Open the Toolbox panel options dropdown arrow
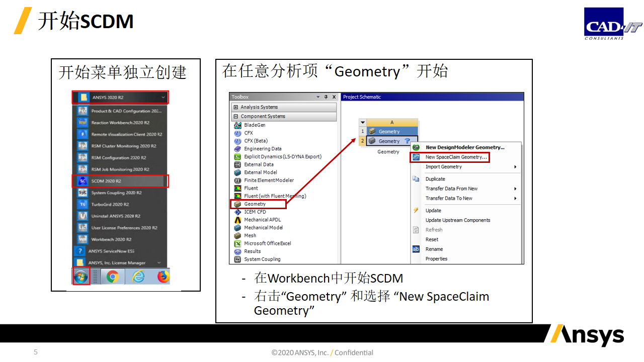This screenshot has width=644, height=362. pos(318,97)
